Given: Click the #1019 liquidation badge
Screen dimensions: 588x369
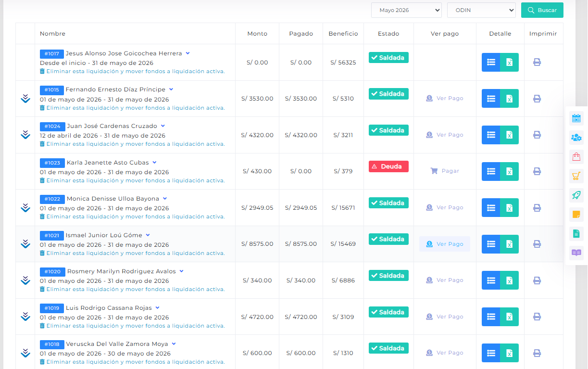Looking at the screenshot, I should [x=52, y=308].
